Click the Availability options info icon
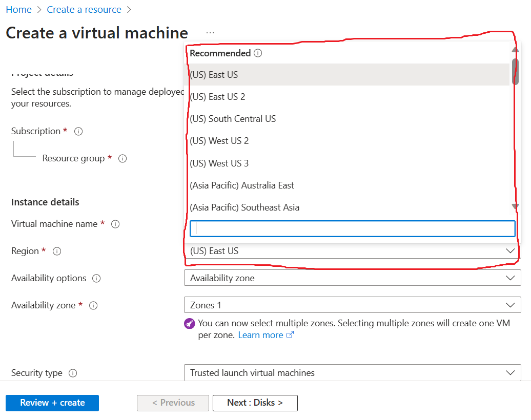The width and height of the screenshot is (531, 420). point(96,278)
